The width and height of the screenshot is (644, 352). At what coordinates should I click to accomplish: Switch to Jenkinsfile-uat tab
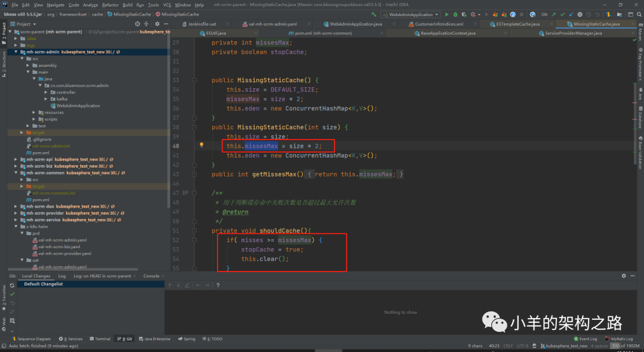click(202, 24)
